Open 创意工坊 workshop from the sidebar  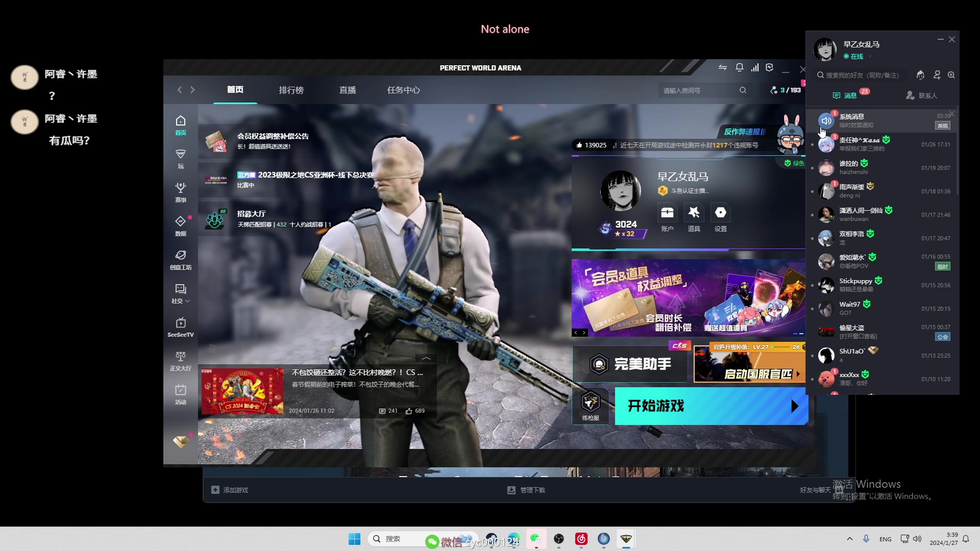181,260
